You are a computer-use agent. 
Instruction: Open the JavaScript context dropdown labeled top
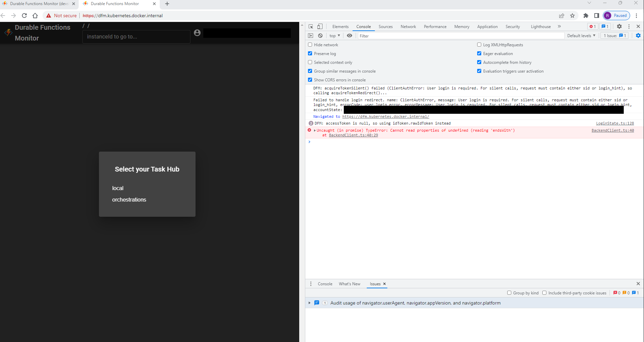[334, 35]
